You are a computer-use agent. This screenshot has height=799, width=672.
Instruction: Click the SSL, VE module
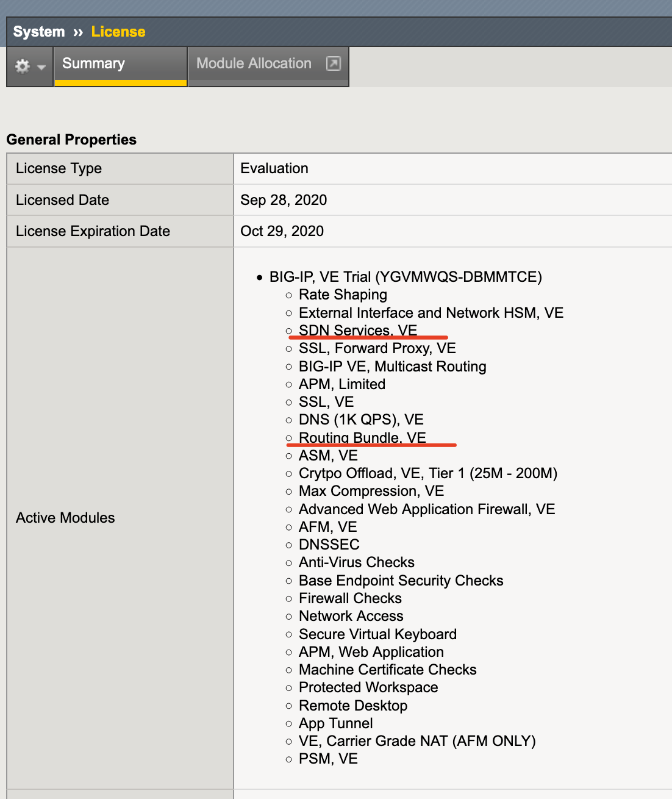pyautogui.click(x=326, y=402)
